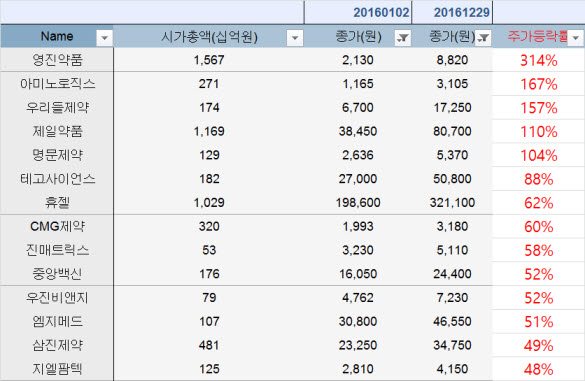Screen dimensions: 585x381
Task: Select the 104% rate cell
Action: 538,155
